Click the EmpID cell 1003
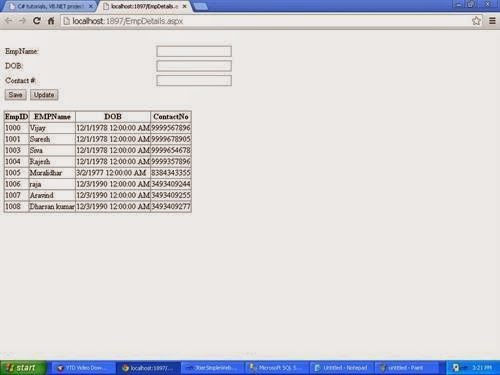This screenshot has height=375, width=500. (16, 150)
